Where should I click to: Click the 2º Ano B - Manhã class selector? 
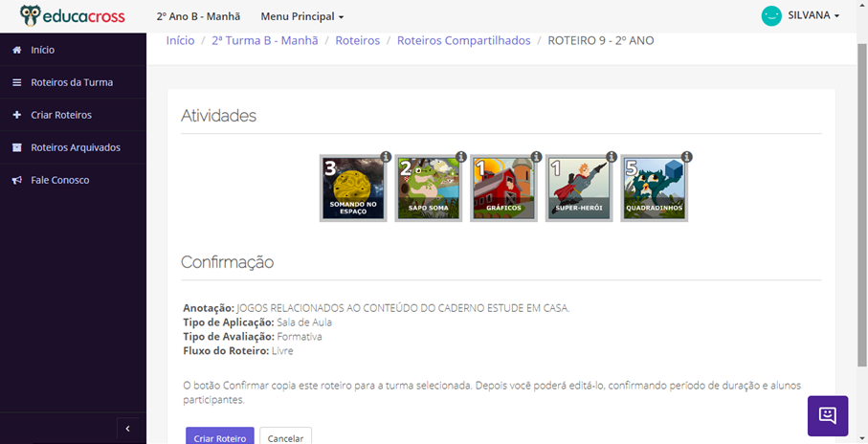coord(198,16)
